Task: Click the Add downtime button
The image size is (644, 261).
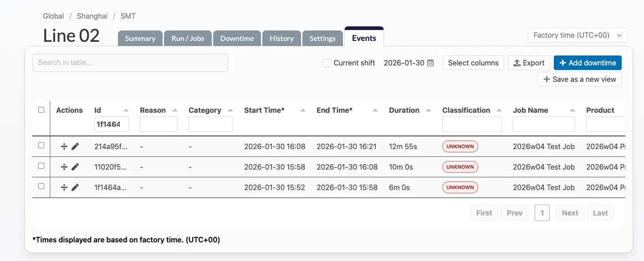Action: [587, 63]
